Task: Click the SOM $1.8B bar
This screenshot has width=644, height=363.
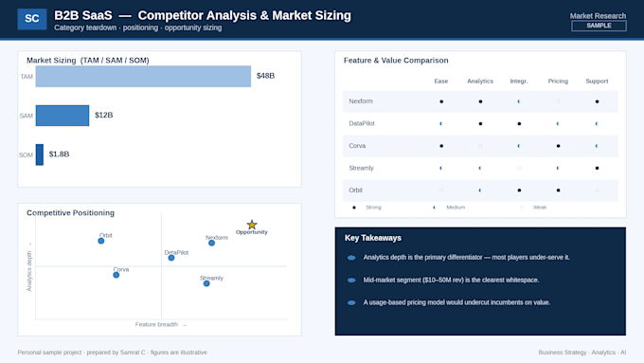Action: pyautogui.click(x=40, y=154)
